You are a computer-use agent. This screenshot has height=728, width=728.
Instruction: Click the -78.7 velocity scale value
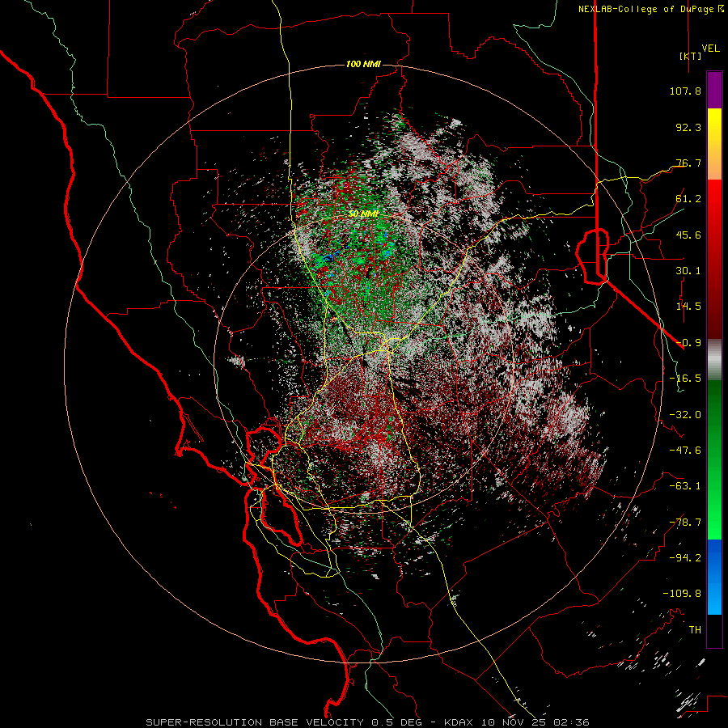coord(685,523)
